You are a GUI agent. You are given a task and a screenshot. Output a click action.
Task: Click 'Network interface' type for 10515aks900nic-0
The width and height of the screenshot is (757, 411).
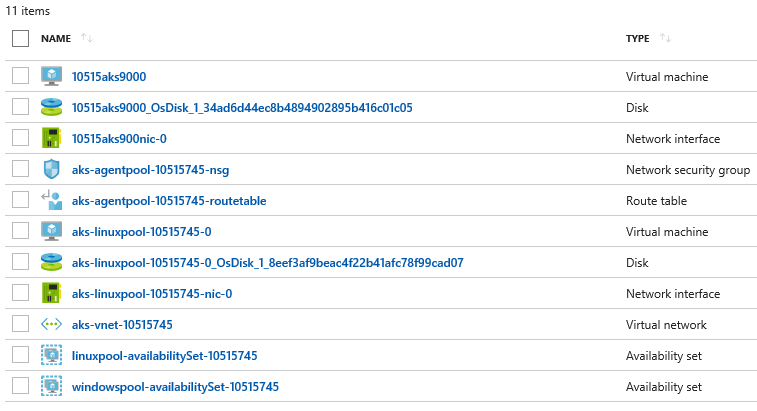(673, 139)
